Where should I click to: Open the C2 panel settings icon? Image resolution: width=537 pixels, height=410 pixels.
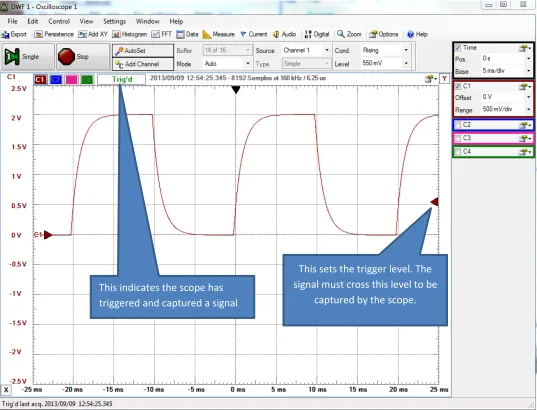coord(524,125)
